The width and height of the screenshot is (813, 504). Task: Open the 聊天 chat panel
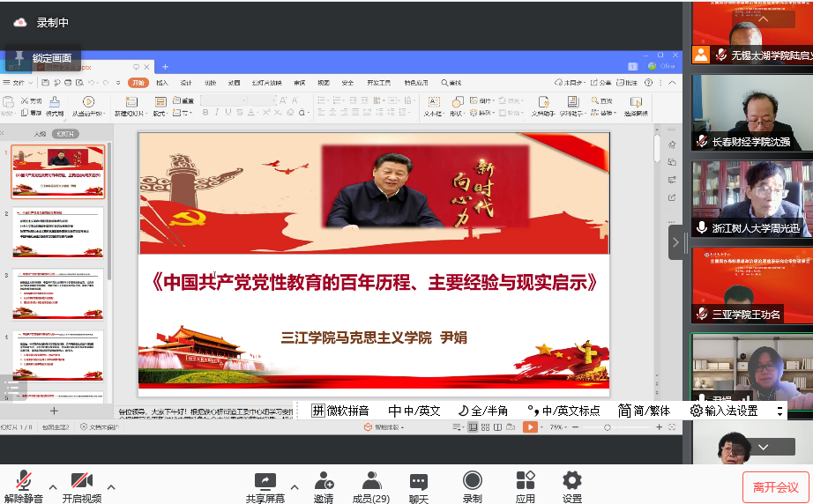coord(419,485)
